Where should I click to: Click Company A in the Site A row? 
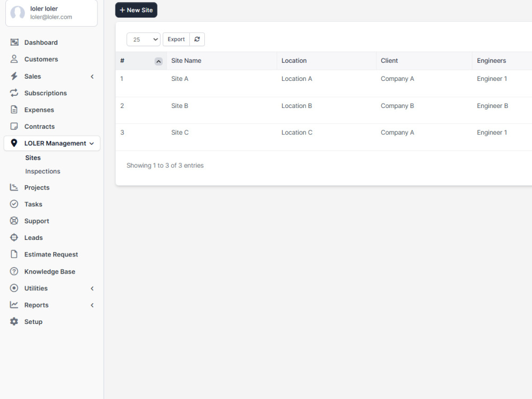pos(397,79)
